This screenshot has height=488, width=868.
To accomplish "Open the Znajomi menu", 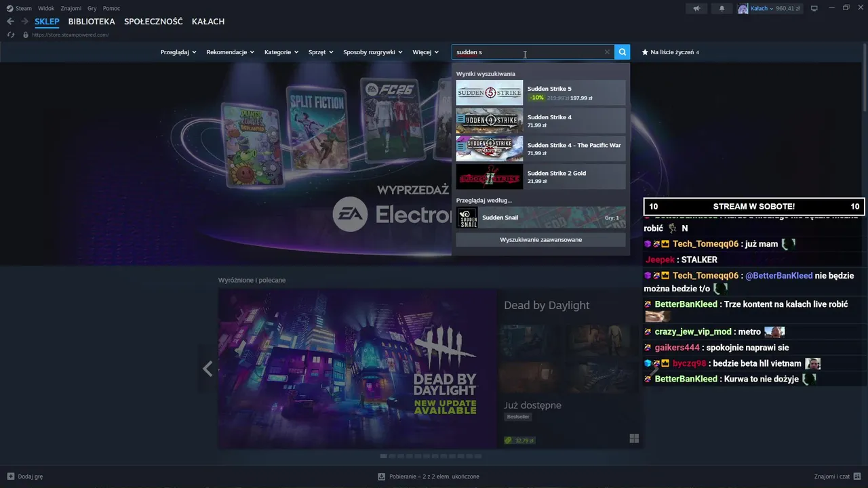I will (71, 8).
